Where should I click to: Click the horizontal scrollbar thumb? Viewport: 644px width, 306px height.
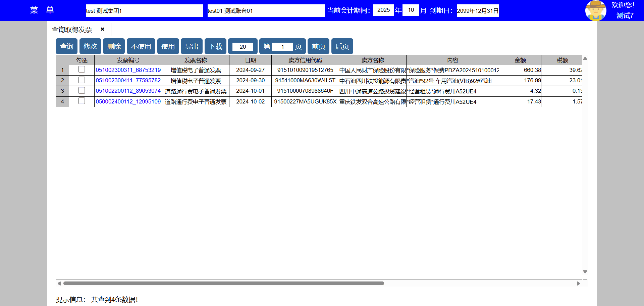click(x=223, y=283)
